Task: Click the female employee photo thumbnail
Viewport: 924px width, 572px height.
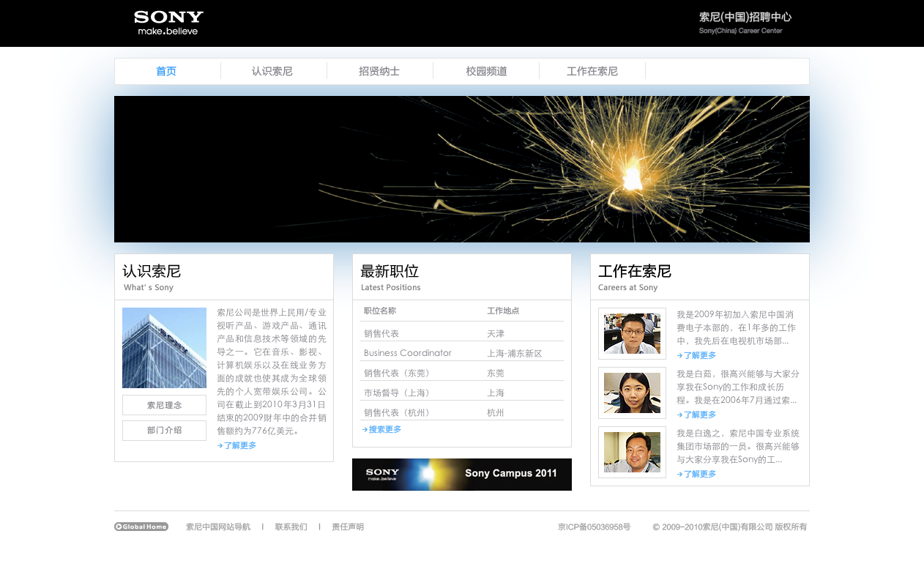Action: point(632,393)
